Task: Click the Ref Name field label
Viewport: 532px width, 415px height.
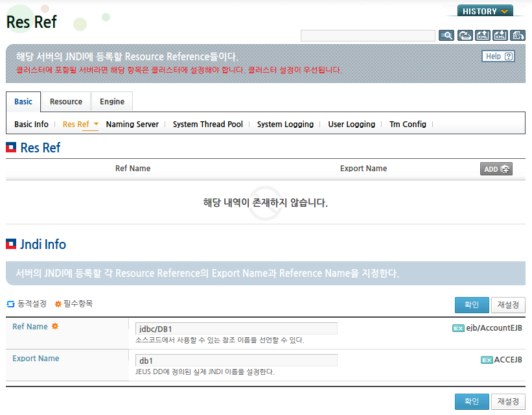Action: [x=30, y=327]
